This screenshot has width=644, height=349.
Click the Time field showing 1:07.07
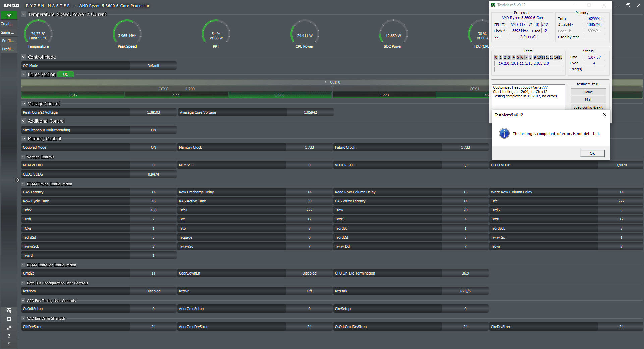[x=594, y=57]
